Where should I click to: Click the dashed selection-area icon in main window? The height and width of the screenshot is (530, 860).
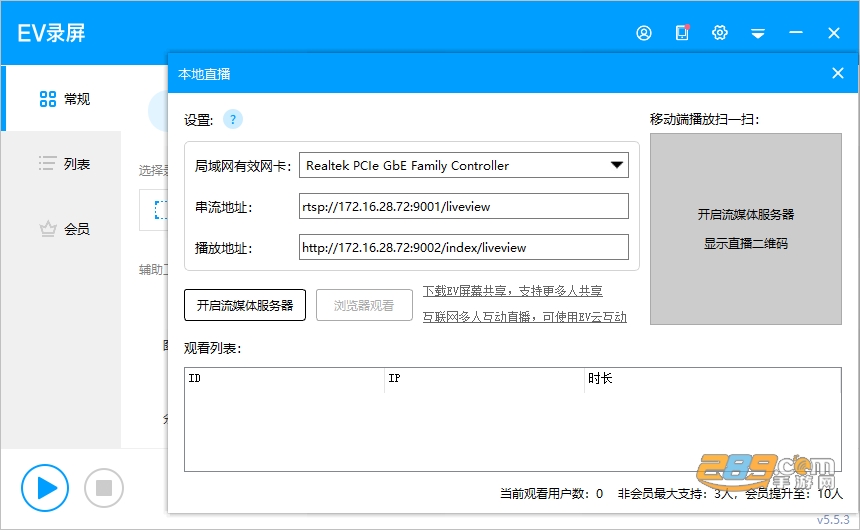tap(160, 210)
